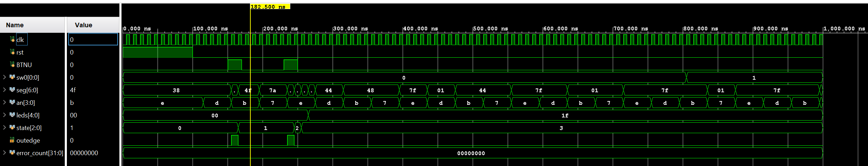Click the state value 1
The width and height of the screenshot is (868, 166).
pyautogui.click(x=72, y=128)
